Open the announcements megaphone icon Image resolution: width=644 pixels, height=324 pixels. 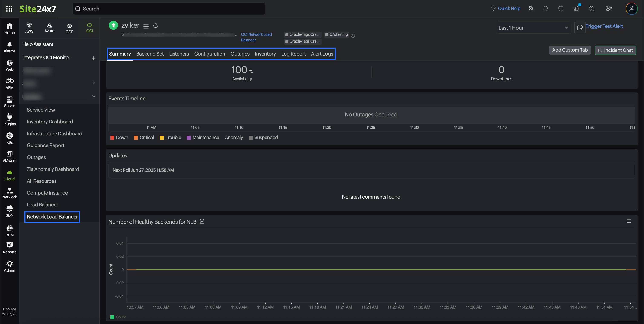pos(576,9)
